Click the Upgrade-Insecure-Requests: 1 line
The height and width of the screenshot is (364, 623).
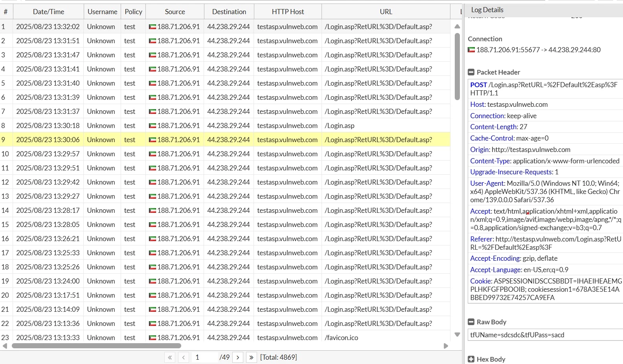515,172
